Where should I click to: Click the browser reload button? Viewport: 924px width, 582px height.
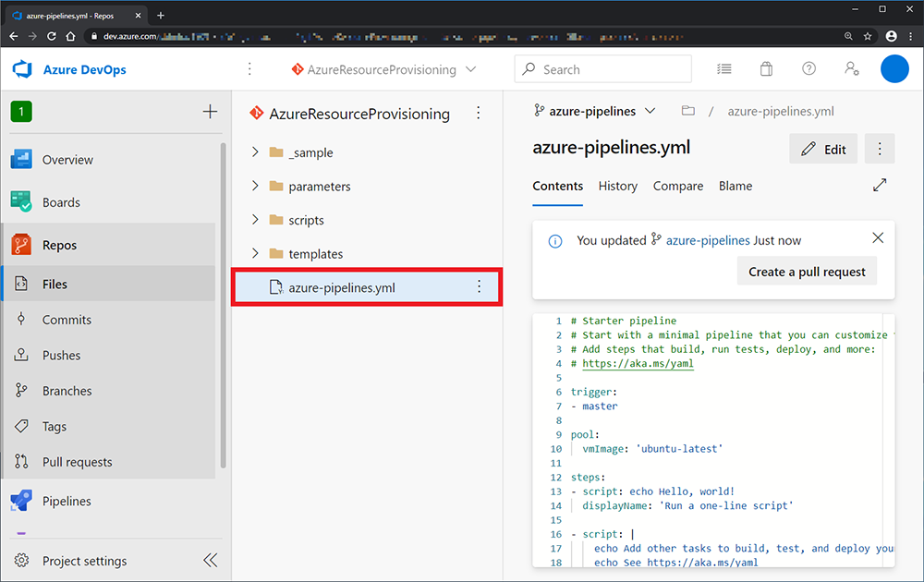coord(52,37)
